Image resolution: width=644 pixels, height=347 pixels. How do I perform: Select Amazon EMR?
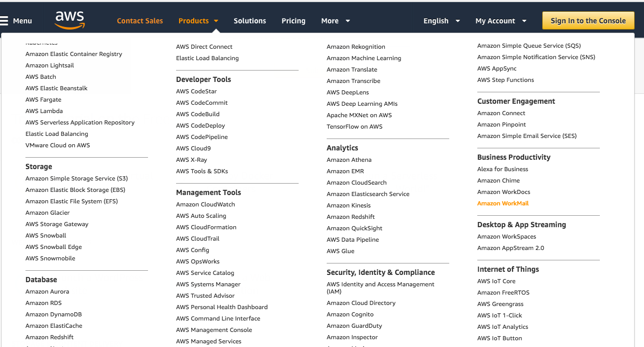pos(345,171)
